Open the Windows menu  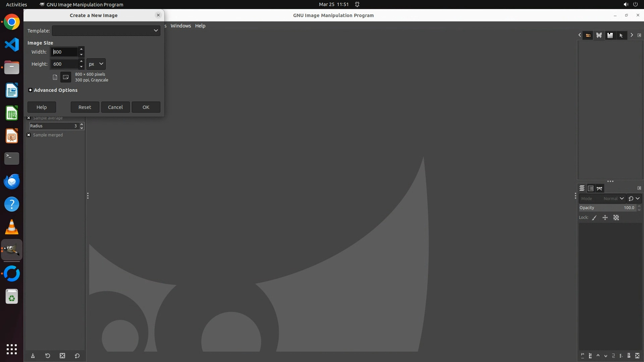180,26
